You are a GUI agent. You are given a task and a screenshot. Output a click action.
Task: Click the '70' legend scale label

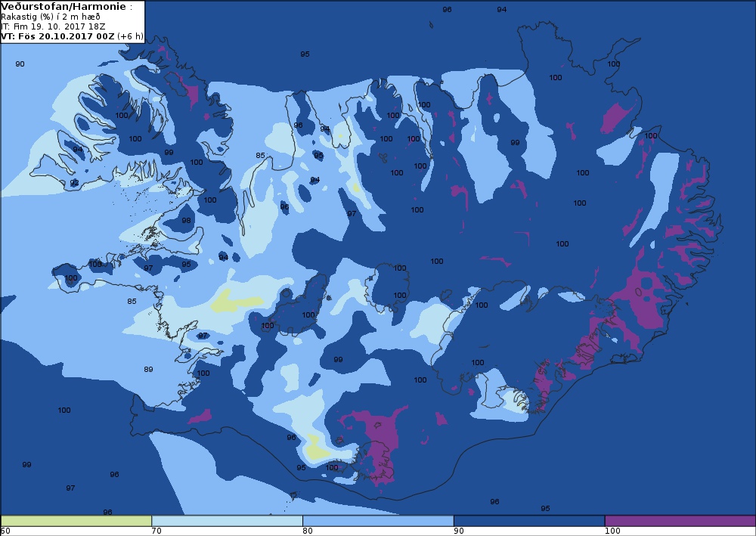pyautogui.click(x=156, y=531)
